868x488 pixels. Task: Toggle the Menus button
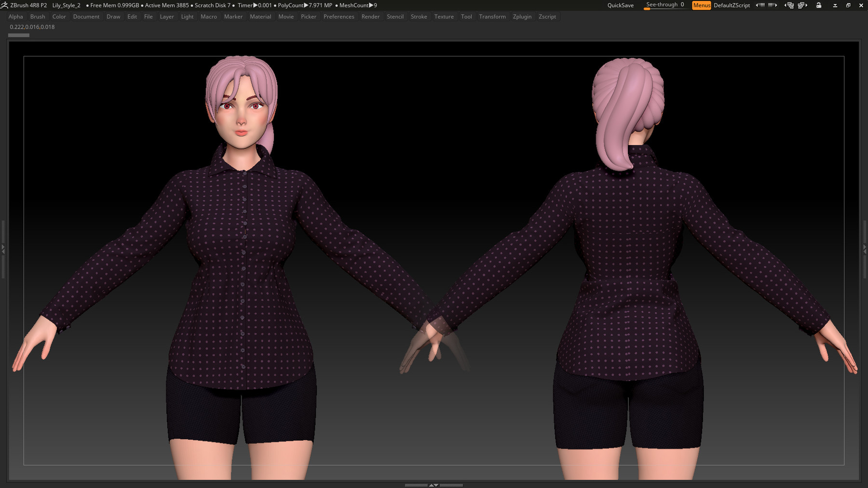pos(702,5)
